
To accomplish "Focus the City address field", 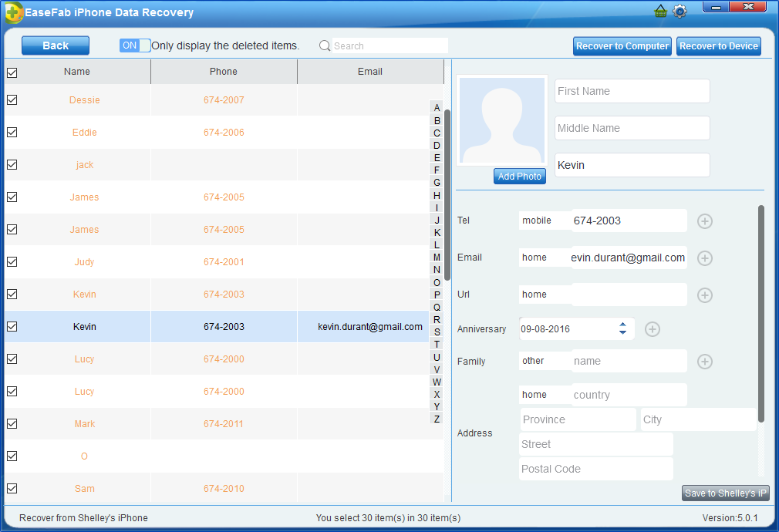I will point(699,419).
